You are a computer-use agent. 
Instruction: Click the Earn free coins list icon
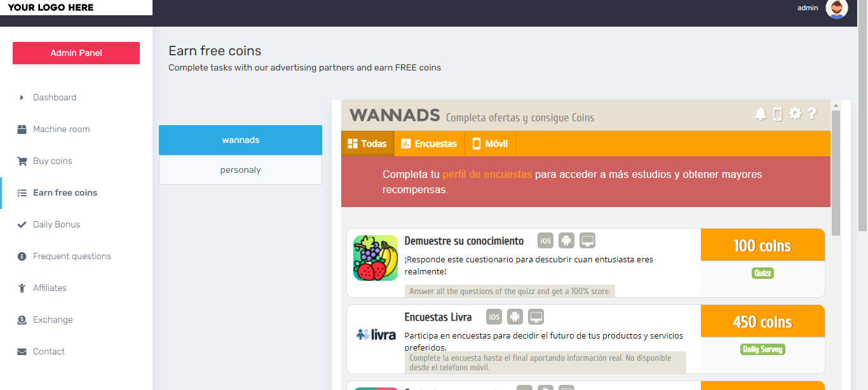click(x=22, y=192)
